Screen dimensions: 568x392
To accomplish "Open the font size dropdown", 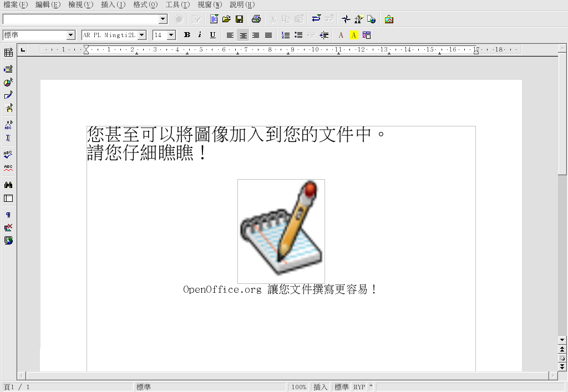I will (171, 35).
